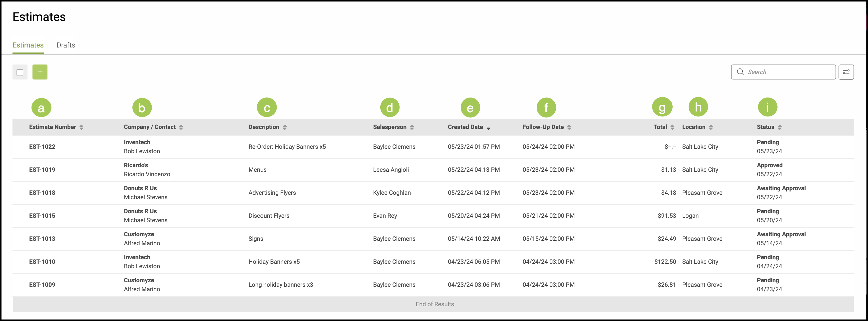Image resolution: width=868 pixels, height=321 pixels.
Task: Open the filter settings icon beside search
Action: [846, 72]
